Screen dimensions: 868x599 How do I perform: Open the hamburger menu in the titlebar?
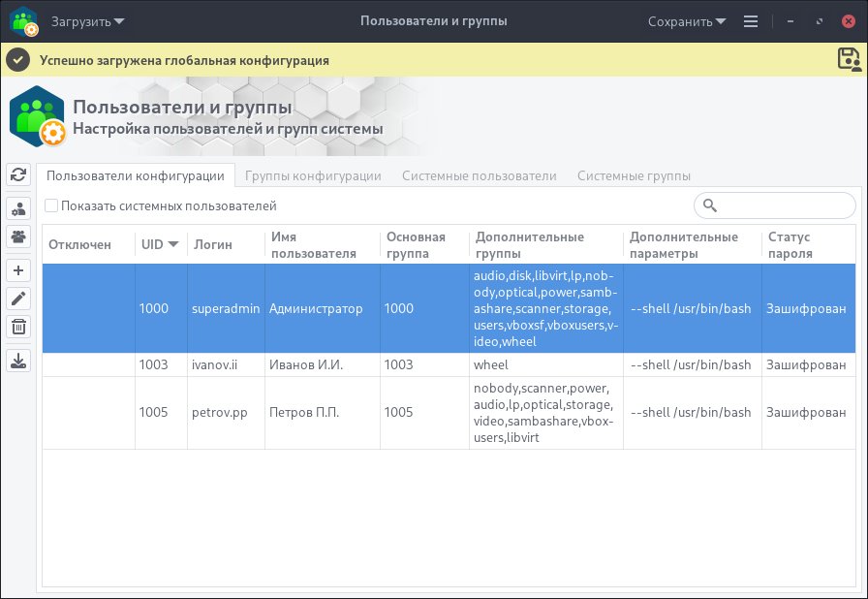(751, 20)
